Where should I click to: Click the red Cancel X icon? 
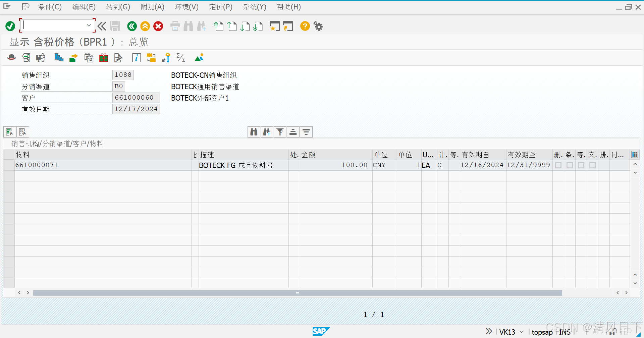[x=158, y=26]
